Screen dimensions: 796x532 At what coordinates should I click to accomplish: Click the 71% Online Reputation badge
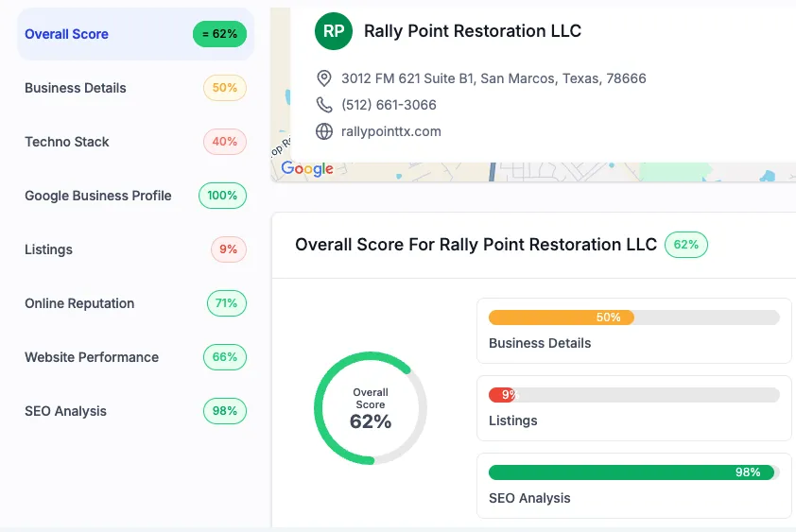[226, 303]
